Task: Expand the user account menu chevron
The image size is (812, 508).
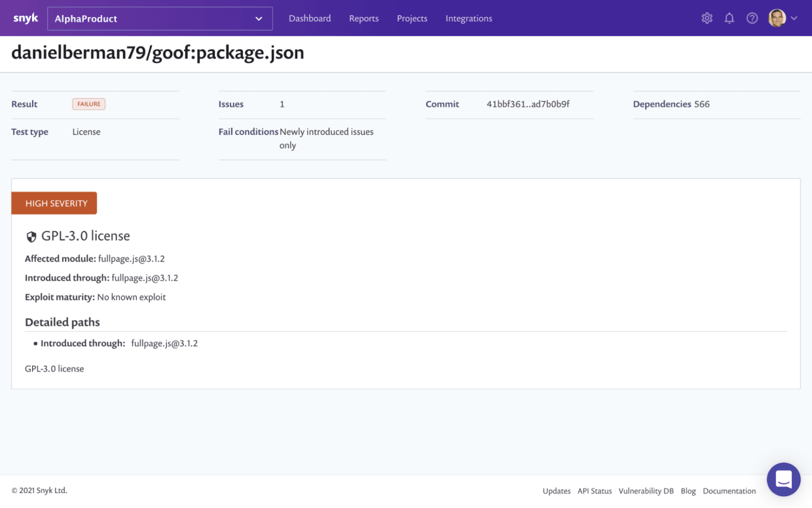Action: [794, 18]
